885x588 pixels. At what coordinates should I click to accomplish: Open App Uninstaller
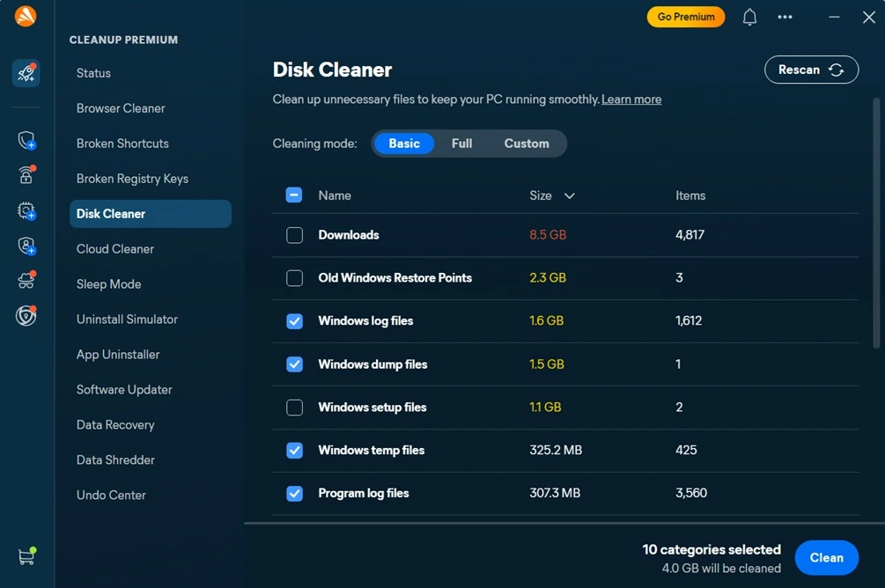[x=118, y=355]
